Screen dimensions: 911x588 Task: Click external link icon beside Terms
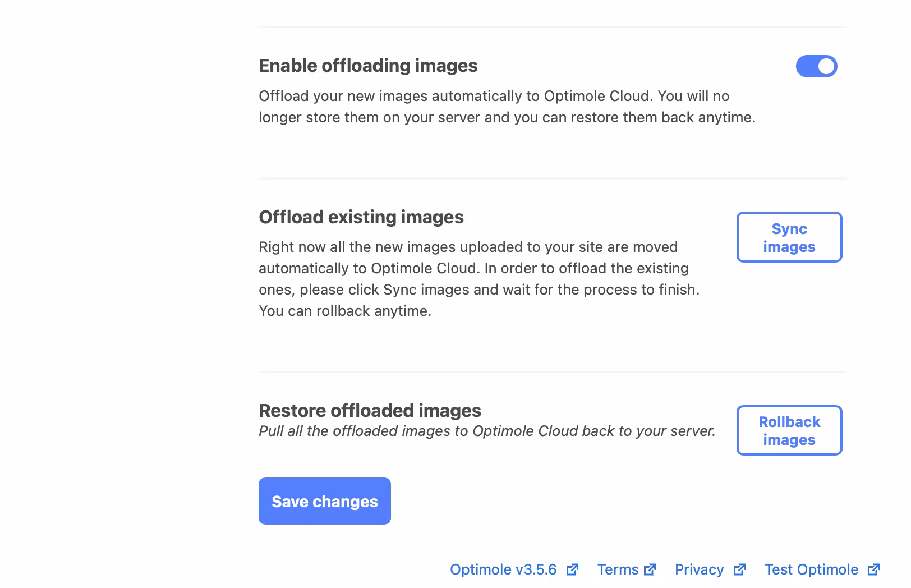click(x=651, y=569)
